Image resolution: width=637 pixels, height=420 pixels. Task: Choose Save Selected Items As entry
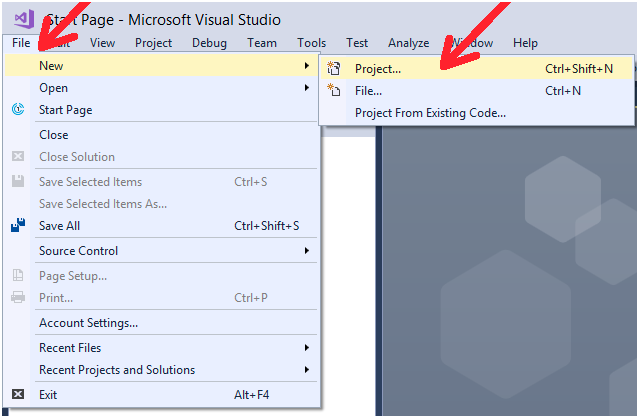click(x=162, y=204)
